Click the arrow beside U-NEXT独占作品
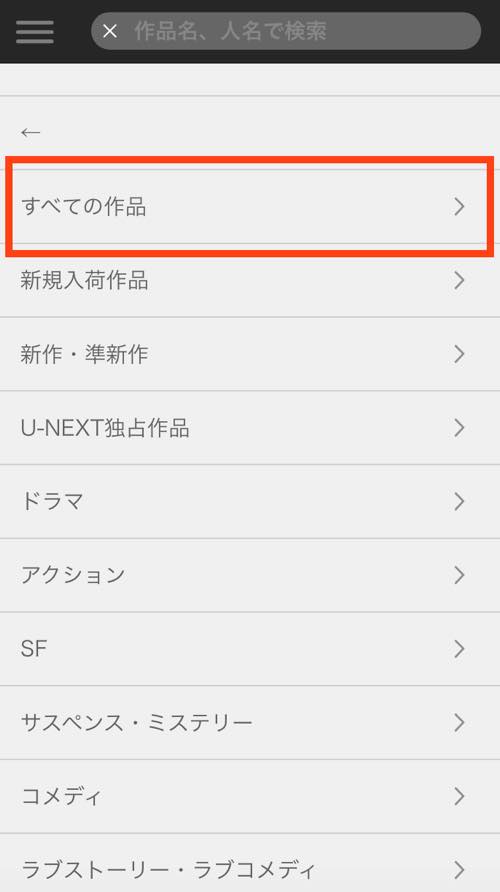The width and height of the screenshot is (500, 892). tap(460, 428)
